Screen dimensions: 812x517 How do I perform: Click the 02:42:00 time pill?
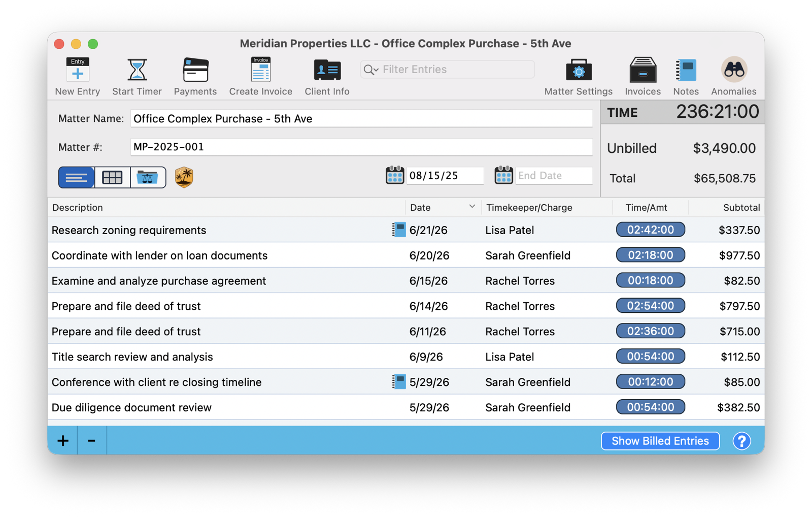650,230
